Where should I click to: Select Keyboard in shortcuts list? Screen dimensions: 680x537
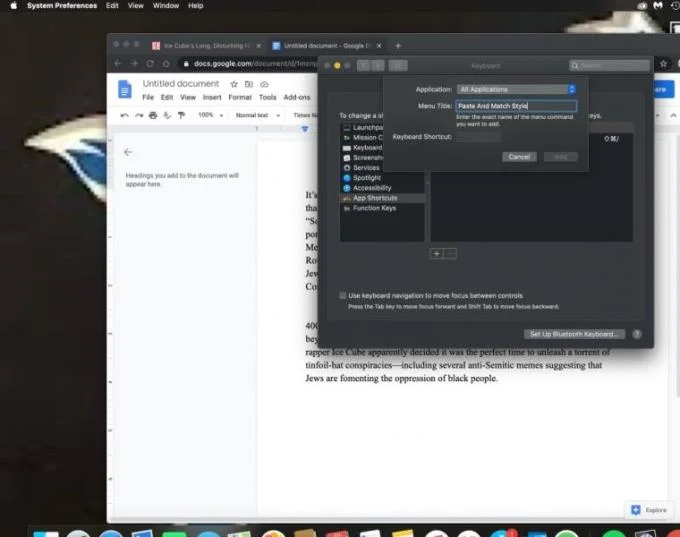tap(363, 147)
